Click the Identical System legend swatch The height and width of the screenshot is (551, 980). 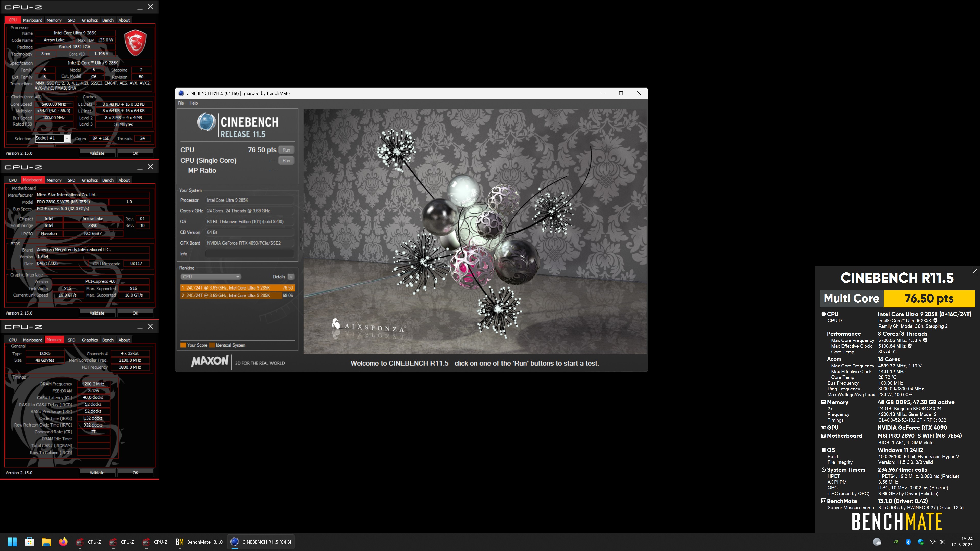click(212, 345)
